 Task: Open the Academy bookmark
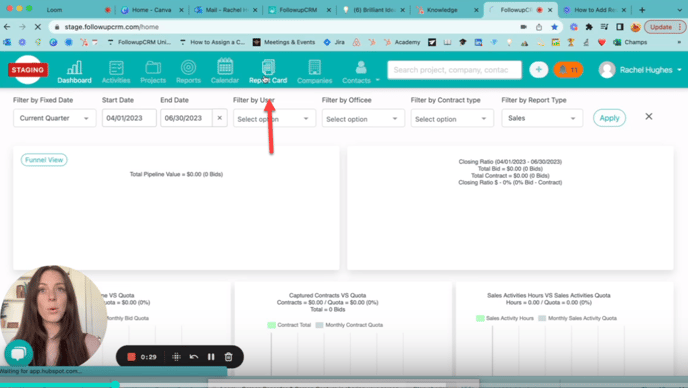point(402,42)
